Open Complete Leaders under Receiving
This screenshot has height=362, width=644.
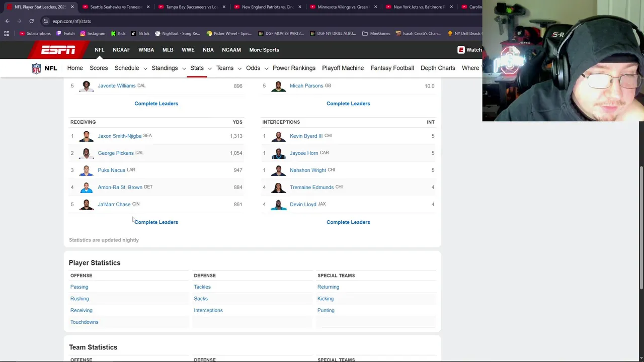point(156,222)
